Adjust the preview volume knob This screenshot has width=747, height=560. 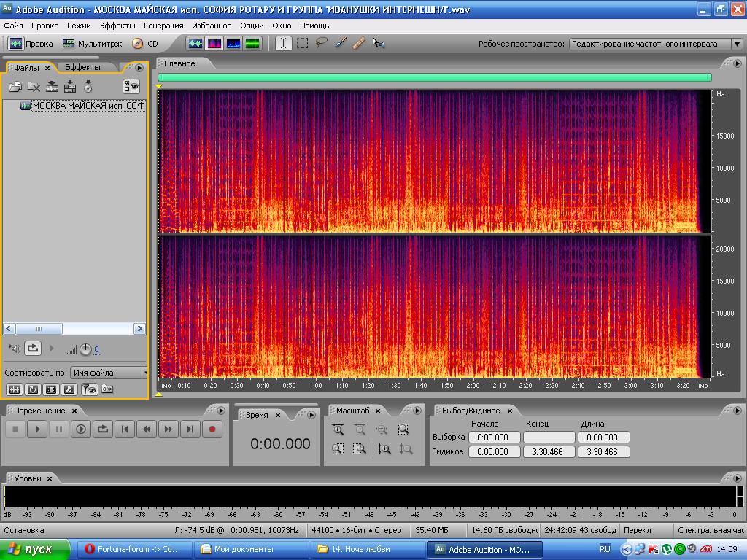[85, 349]
